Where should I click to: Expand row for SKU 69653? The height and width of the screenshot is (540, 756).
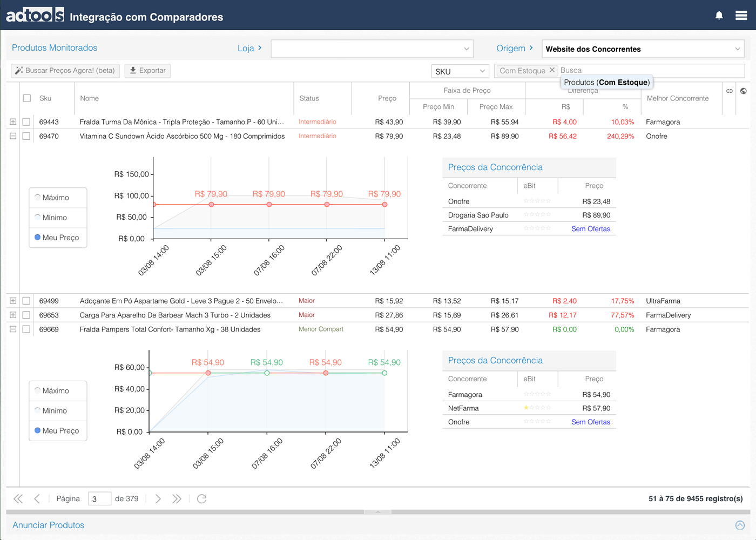pyautogui.click(x=13, y=315)
